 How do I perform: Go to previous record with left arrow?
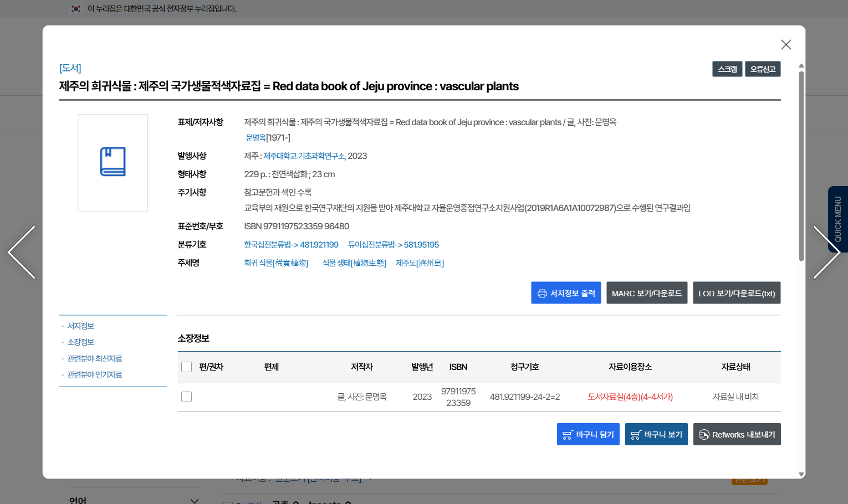pyautogui.click(x=22, y=252)
